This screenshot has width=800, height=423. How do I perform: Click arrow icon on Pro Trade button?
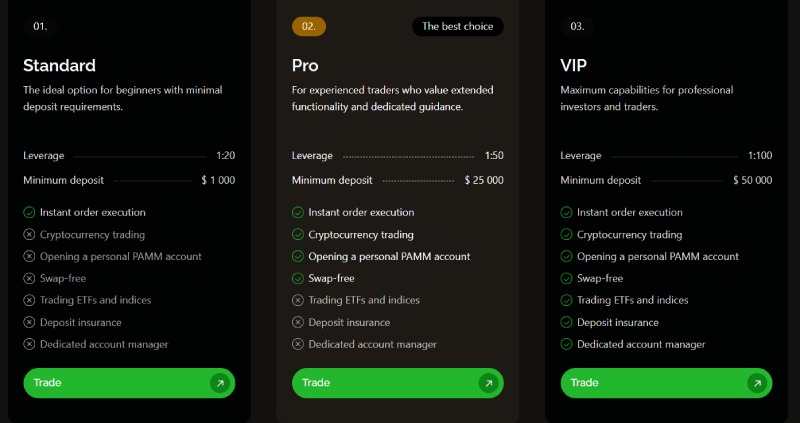click(x=488, y=383)
